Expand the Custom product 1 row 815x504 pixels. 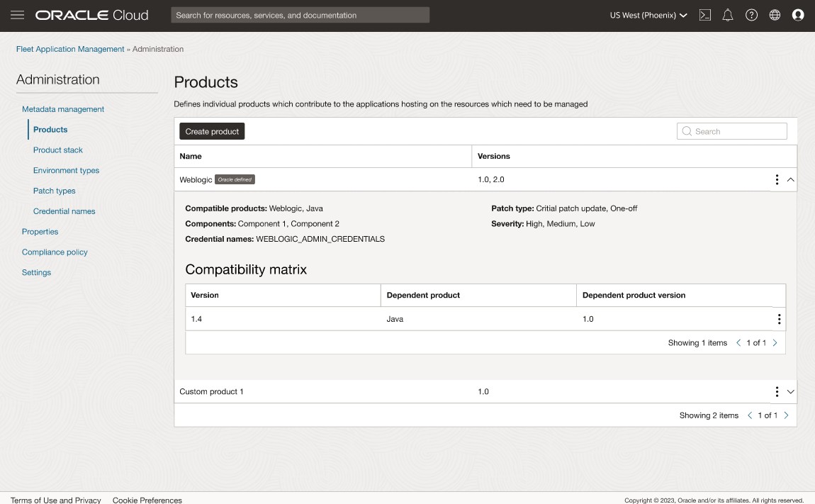pos(791,392)
